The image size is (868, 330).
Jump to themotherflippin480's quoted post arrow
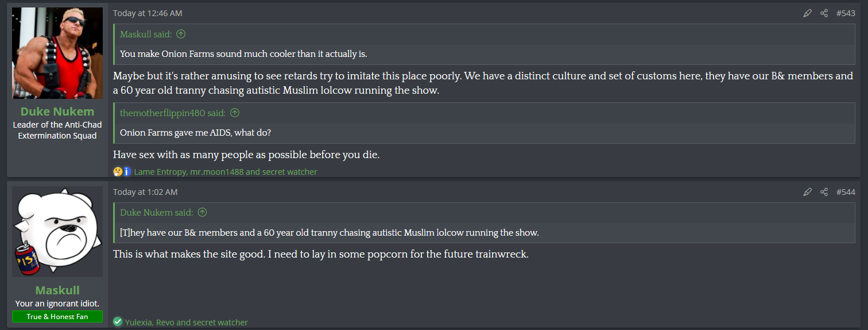234,113
